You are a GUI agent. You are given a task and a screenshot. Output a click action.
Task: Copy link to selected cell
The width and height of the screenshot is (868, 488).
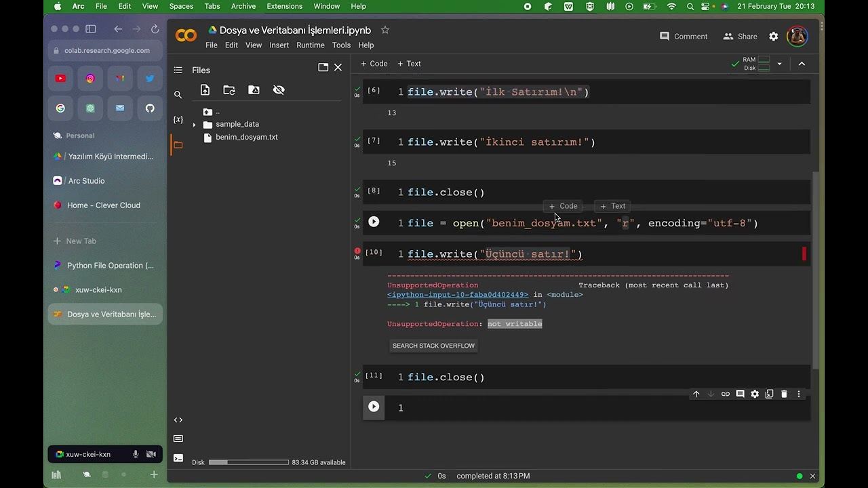click(x=726, y=394)
